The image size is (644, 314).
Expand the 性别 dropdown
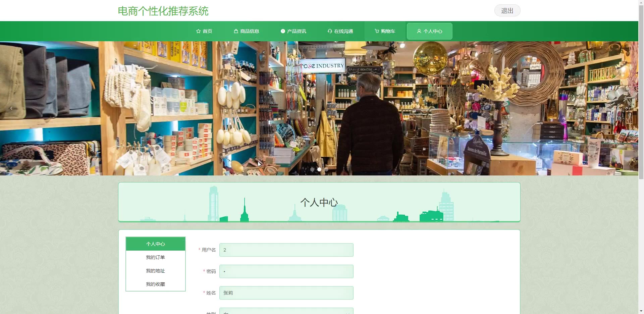286,311
